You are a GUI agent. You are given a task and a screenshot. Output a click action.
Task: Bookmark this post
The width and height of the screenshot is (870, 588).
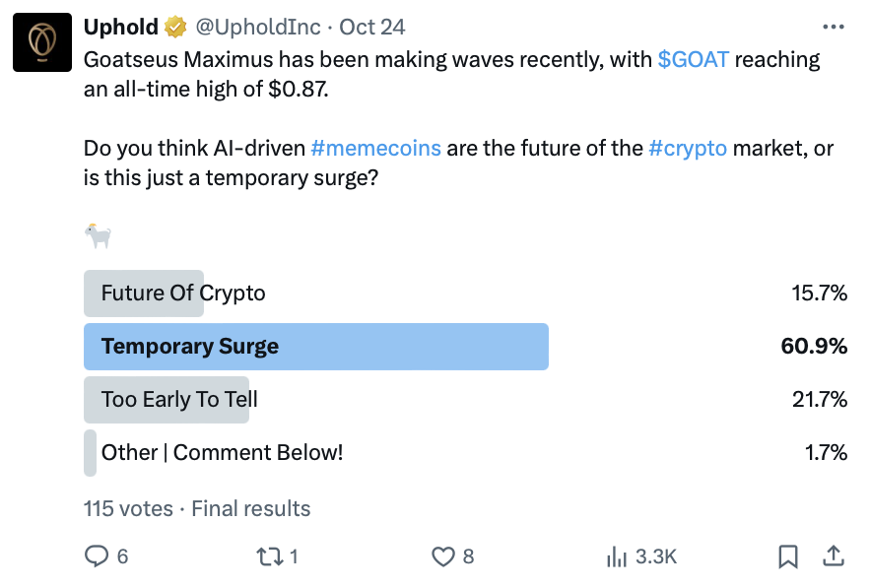(788, 556)
